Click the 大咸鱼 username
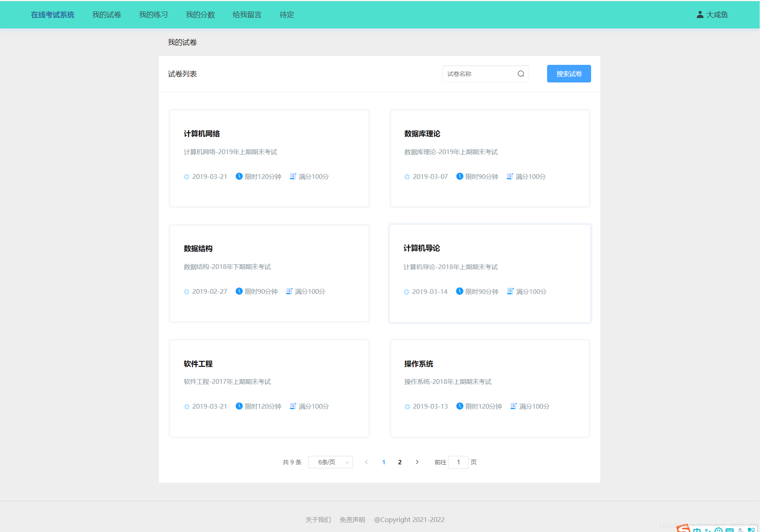Image resolution: width=760 pixels, height=532 pixels. [717, 15]
